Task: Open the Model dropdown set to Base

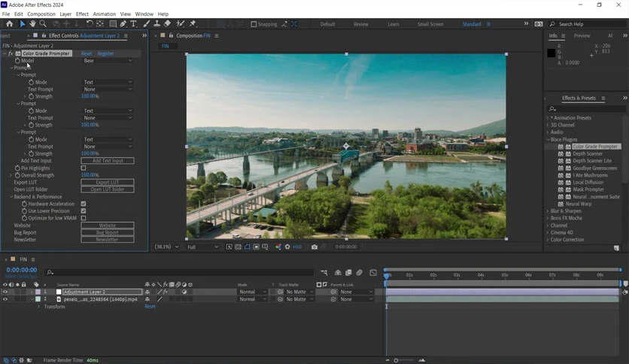Action: pyautogui.click(x=108, y=60)
